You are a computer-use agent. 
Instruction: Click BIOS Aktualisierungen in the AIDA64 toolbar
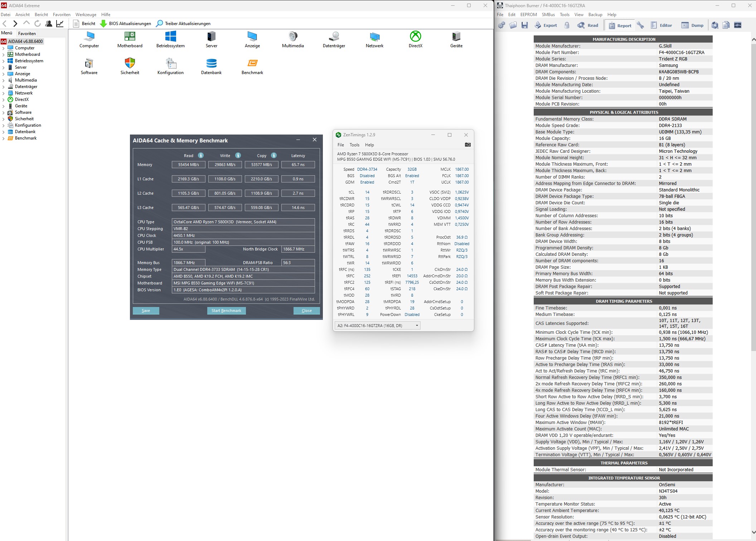[x=125, y=24]
